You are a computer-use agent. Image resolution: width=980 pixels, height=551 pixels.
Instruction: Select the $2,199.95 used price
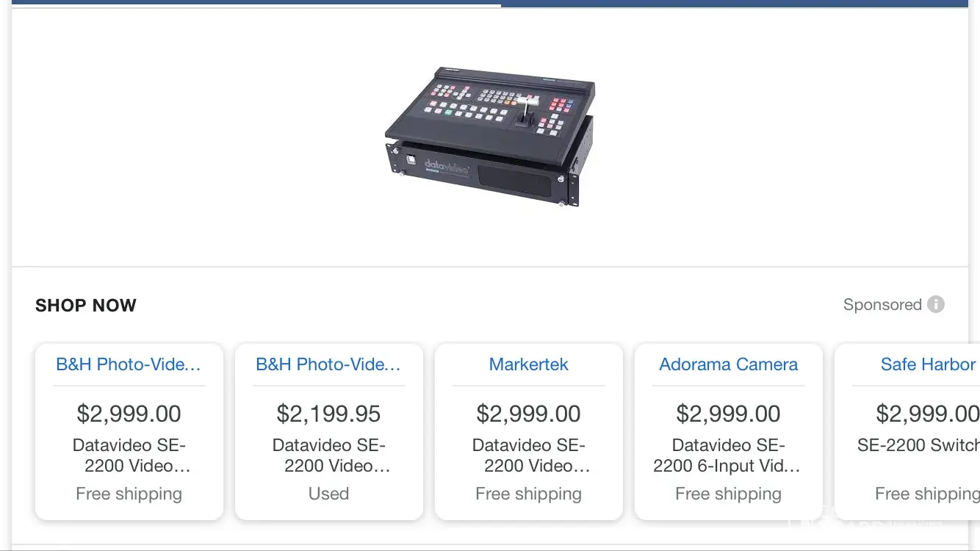(328, 414)
